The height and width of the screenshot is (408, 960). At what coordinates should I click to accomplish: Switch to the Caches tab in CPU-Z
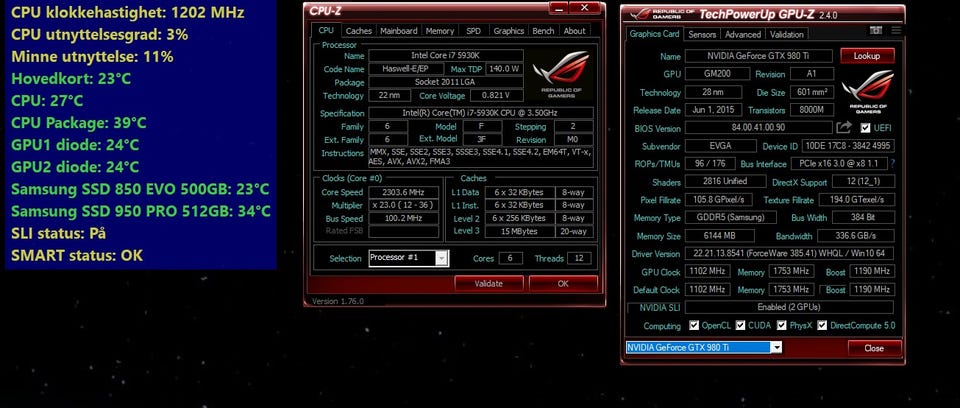[x=359, y=31]
